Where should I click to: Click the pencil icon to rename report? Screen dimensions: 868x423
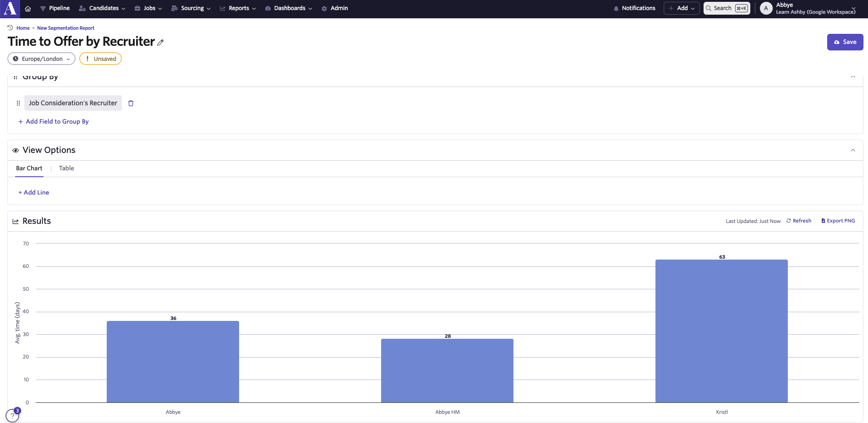160,42
